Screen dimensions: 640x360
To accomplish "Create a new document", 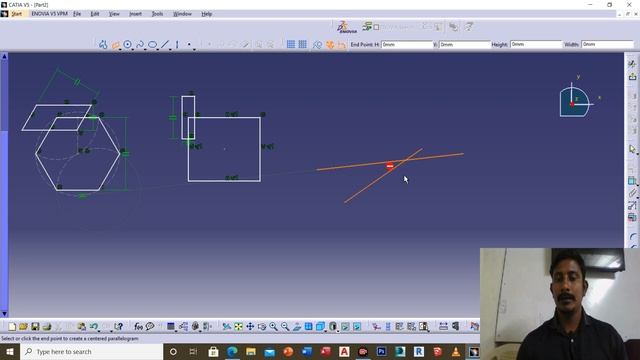I will 12,327.
